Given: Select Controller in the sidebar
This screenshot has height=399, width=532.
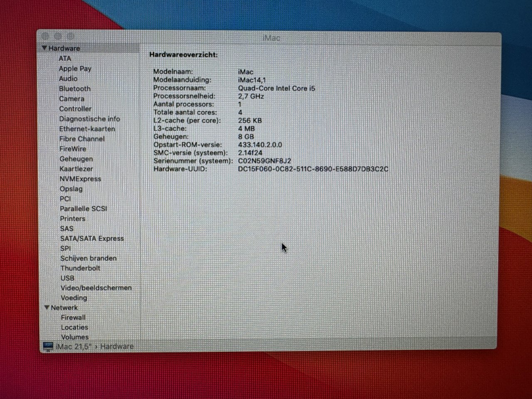Looking at the screenshot, I should [75, 108].
